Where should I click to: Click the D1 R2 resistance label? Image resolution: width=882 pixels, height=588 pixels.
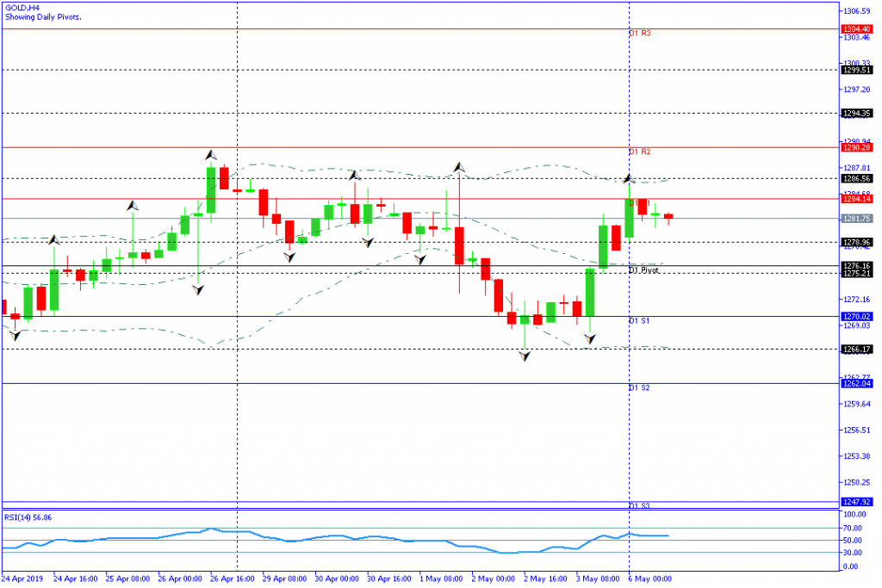tap(639, 152)
